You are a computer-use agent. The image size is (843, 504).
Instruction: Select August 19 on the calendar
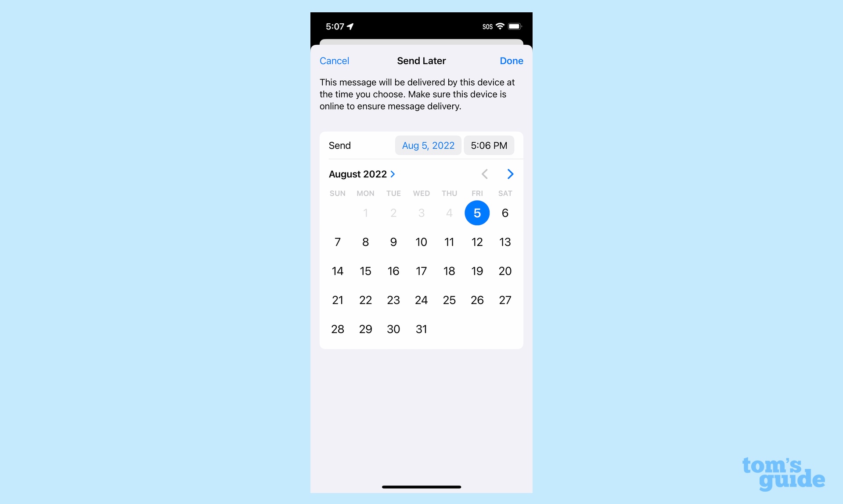point(476,270)
